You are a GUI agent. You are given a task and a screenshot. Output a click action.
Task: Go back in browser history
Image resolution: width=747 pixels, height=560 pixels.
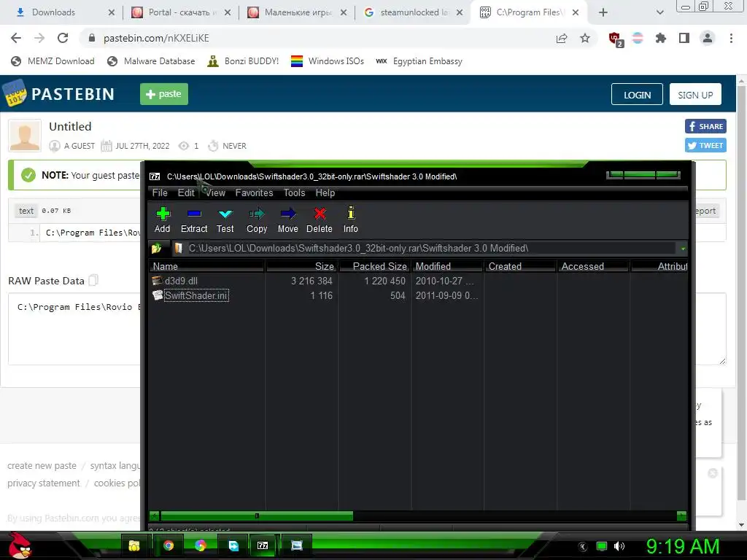(16, 38)
